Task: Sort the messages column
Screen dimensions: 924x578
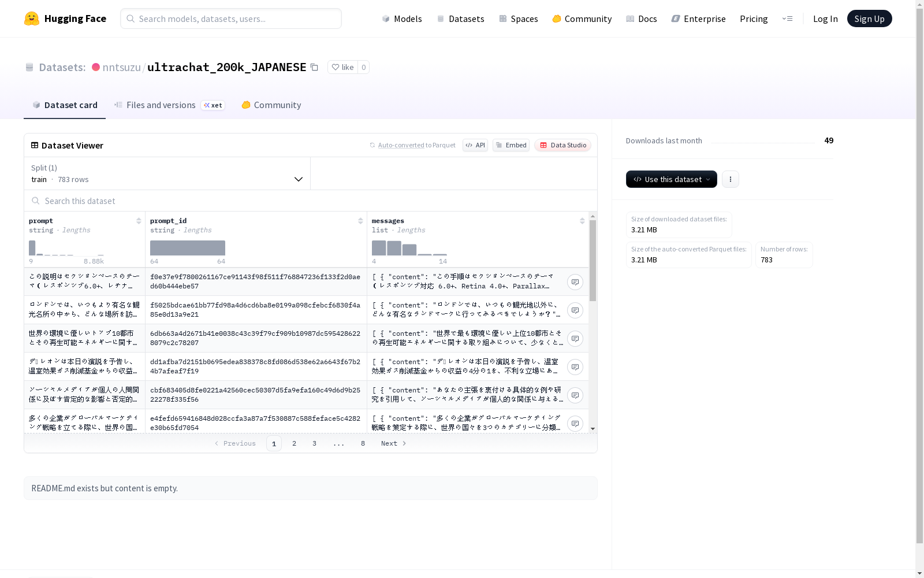Action: point(582,221)
